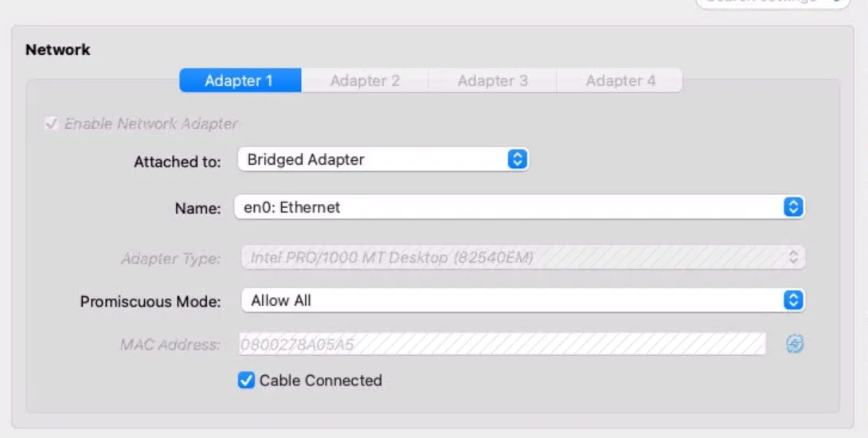Viewport: 868px width, 438px height.
Task: Open the Allow All promiscuous mode dropdown
Action: (x=510, y=300)
